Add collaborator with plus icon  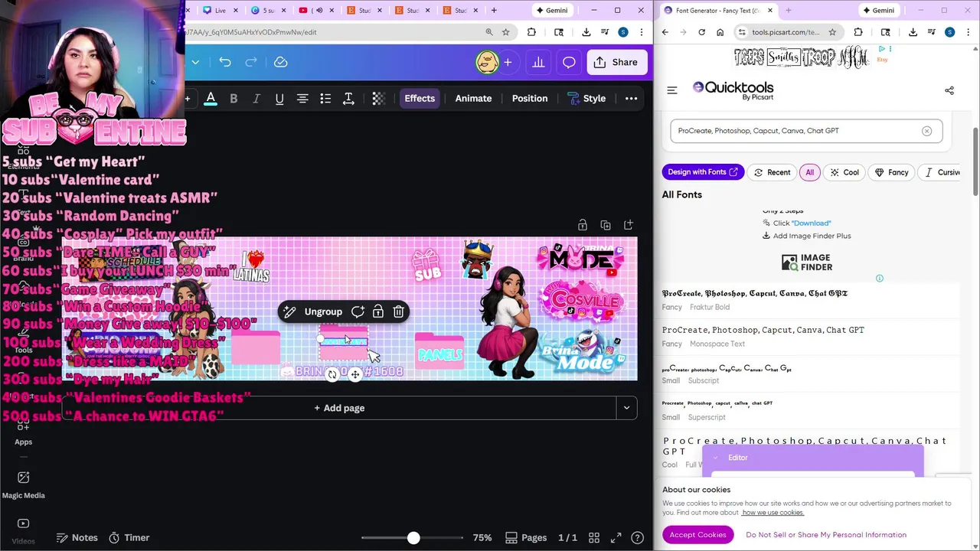coord(507,62)
